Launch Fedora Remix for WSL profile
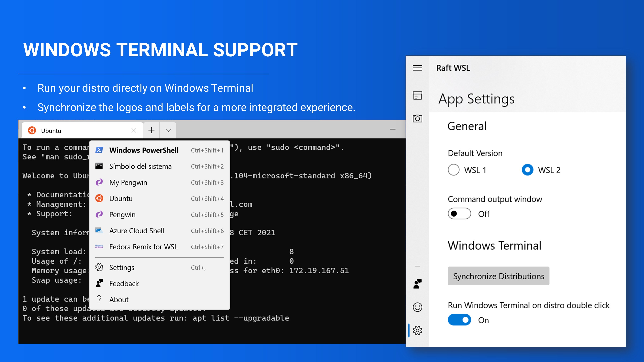 click(143, 247)
